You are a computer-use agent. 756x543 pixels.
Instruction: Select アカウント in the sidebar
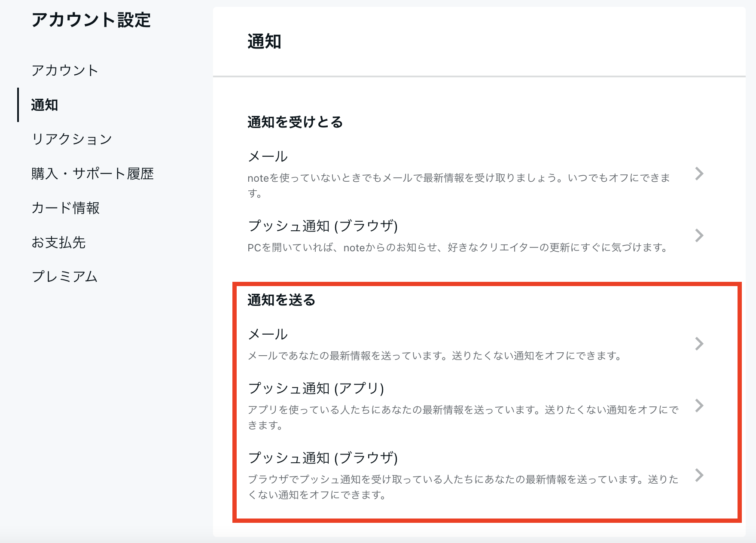coord(65,70)
